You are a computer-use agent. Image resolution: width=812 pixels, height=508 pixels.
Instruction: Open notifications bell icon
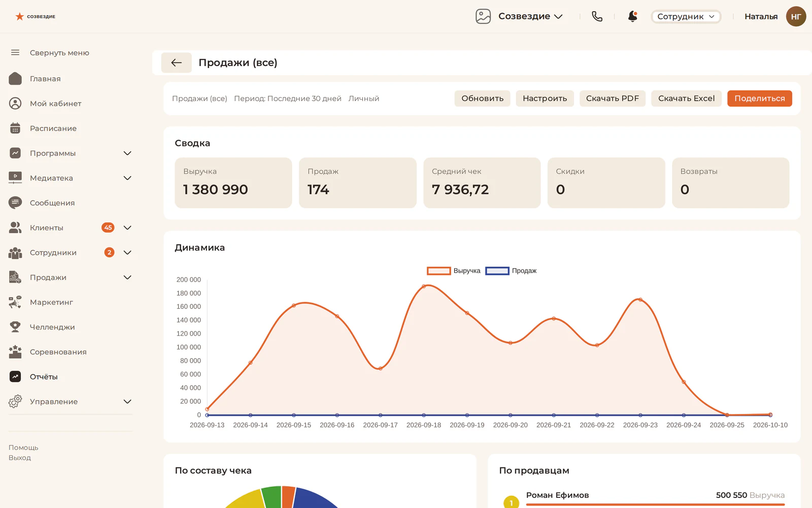632,16
